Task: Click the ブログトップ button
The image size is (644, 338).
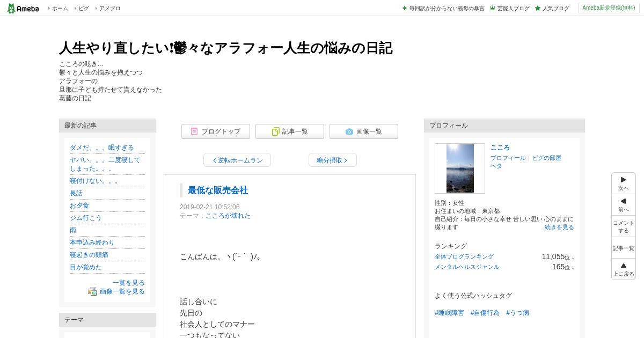Action: 216,131
